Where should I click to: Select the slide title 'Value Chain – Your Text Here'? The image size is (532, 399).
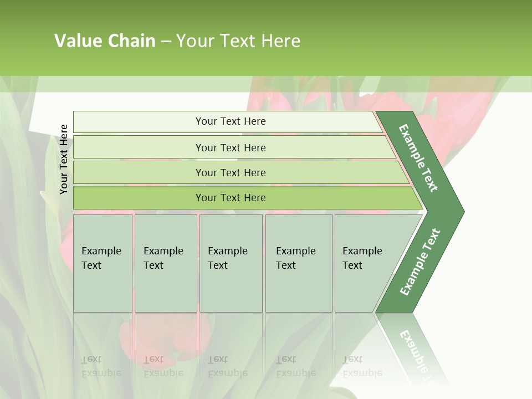point(177,40)
